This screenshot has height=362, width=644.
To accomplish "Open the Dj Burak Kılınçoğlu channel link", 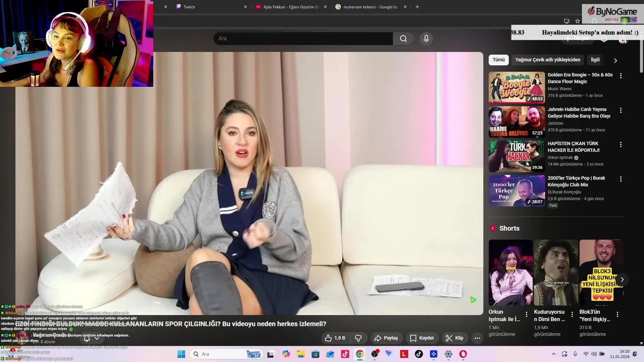I will (564, 192).
